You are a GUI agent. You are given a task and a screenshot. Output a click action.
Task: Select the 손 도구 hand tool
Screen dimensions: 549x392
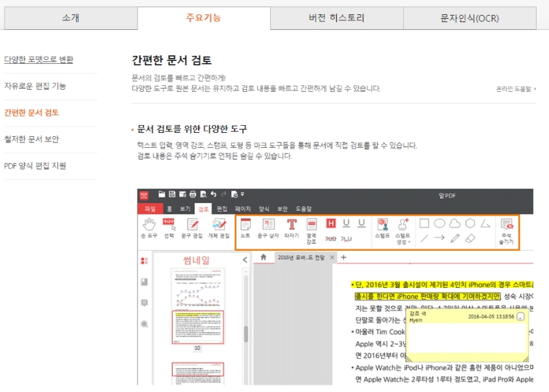click(x=149, y=228)
